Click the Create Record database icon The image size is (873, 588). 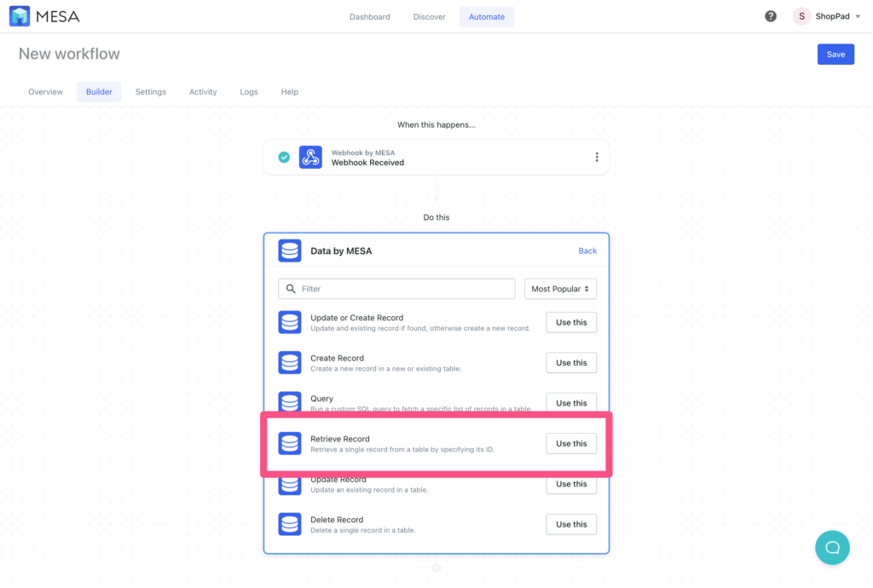coord(290,362)
